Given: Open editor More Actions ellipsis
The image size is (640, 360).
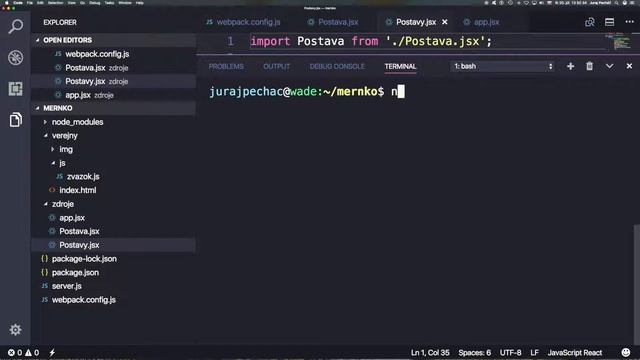Looking at the screenshot, I should [x=629, y=22].
